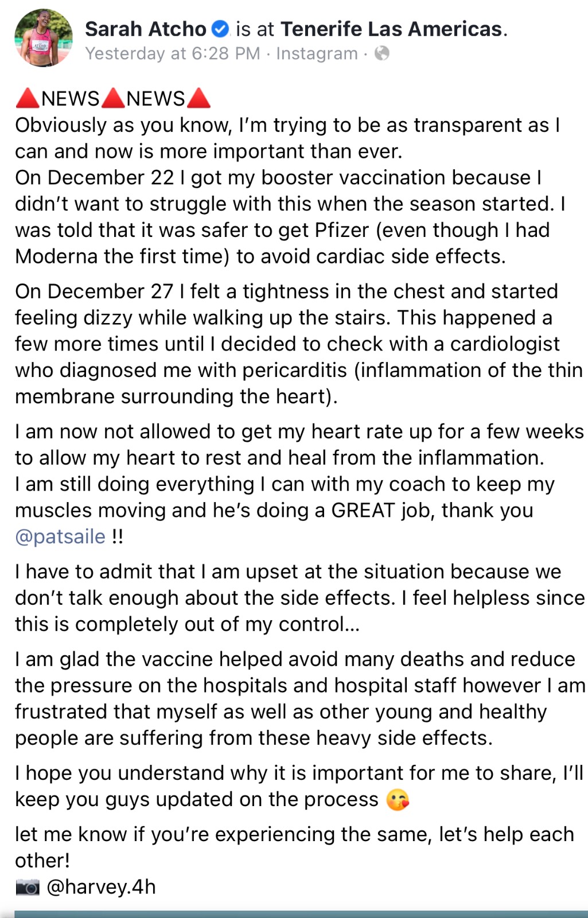
Task: Click the camera emoji before photo credit
Action: 28,887
